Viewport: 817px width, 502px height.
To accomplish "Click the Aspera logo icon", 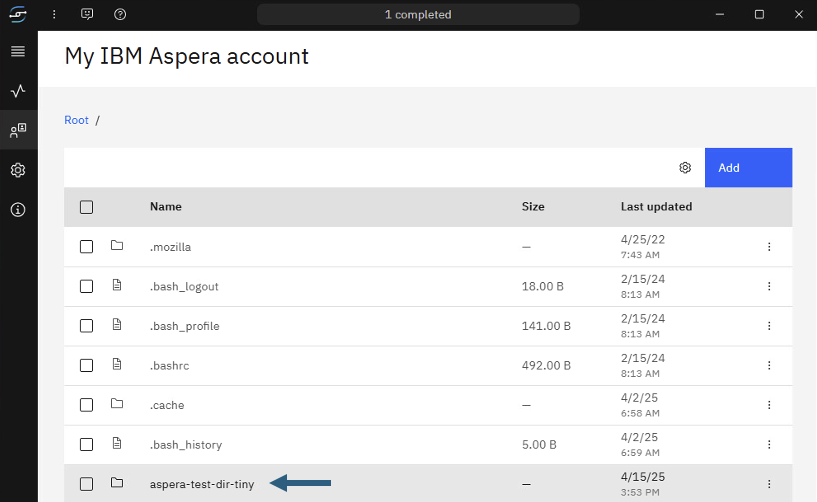I will tap(18, 15).
